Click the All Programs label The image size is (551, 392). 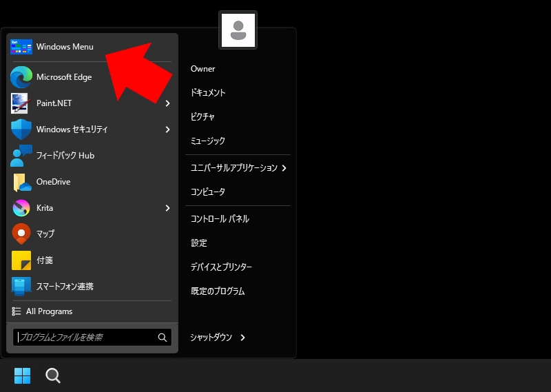[49, 311]
